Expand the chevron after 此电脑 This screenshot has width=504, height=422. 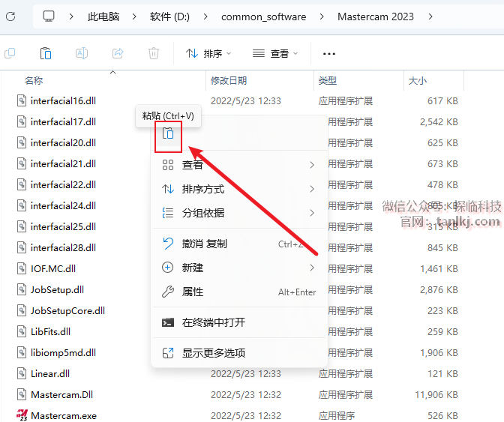tap(134, 16)
